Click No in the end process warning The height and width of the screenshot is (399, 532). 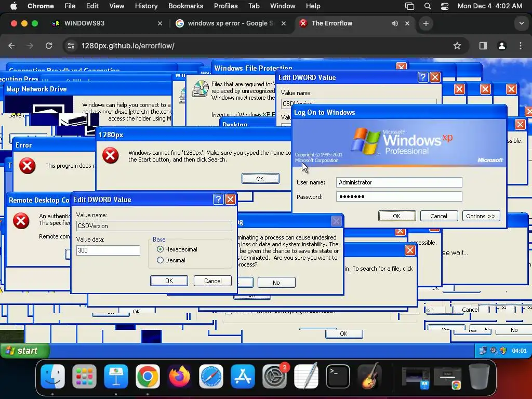coord(276,282)
